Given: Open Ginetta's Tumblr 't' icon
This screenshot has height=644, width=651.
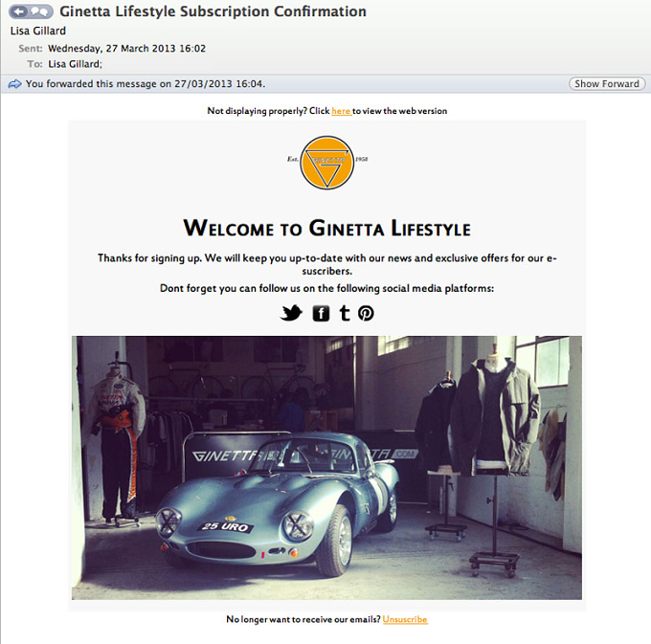Looking at the screenshot, I should click(x=345, y=313).
